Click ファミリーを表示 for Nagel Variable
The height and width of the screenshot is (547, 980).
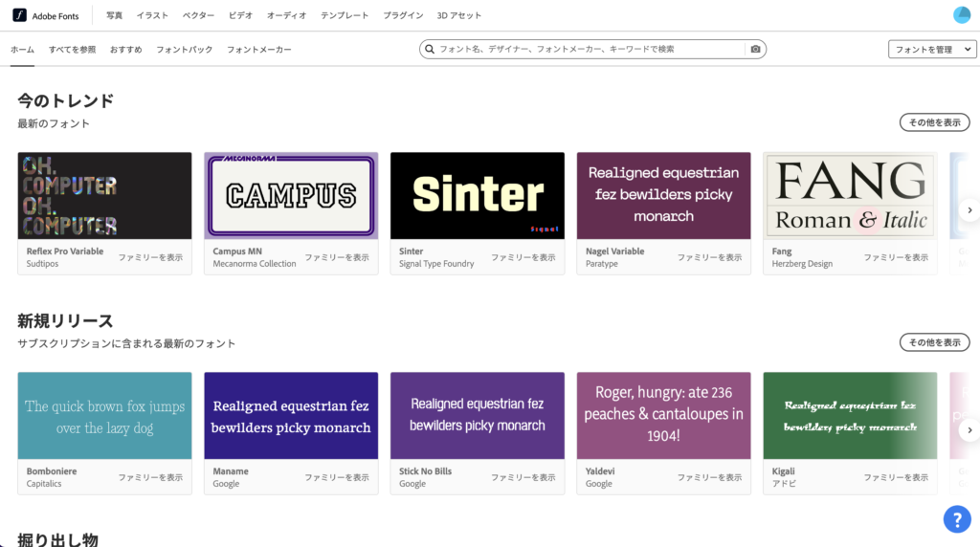point(710,257)
